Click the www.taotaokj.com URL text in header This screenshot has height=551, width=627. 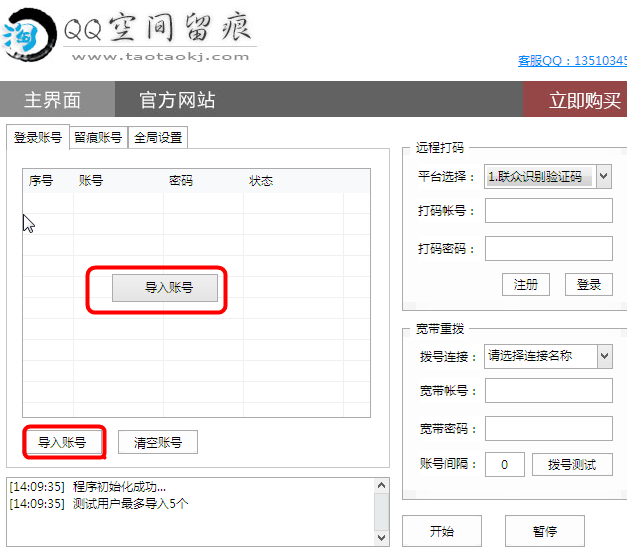coord(160,57)
